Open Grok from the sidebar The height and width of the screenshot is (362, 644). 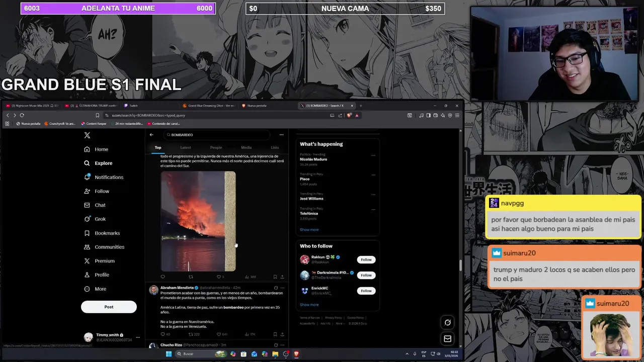click(x=95, y=219)
